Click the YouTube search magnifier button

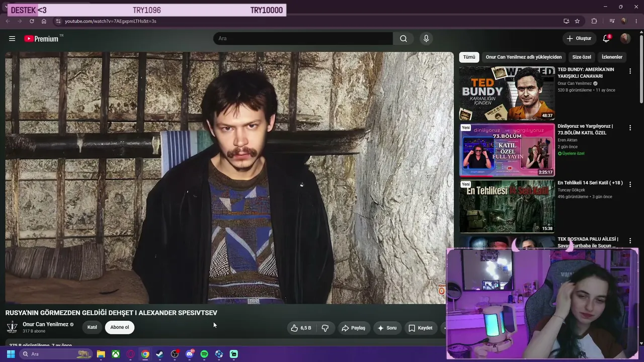404,39
